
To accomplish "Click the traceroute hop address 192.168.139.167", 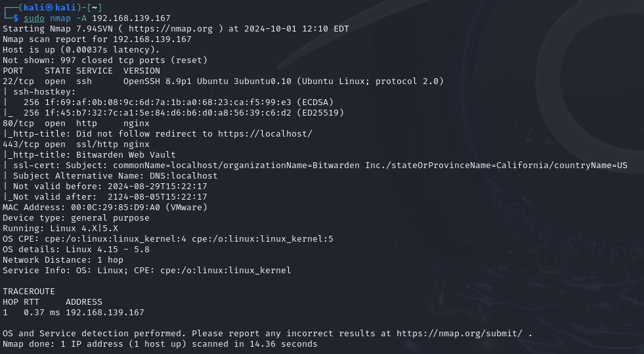I will 105,313.
